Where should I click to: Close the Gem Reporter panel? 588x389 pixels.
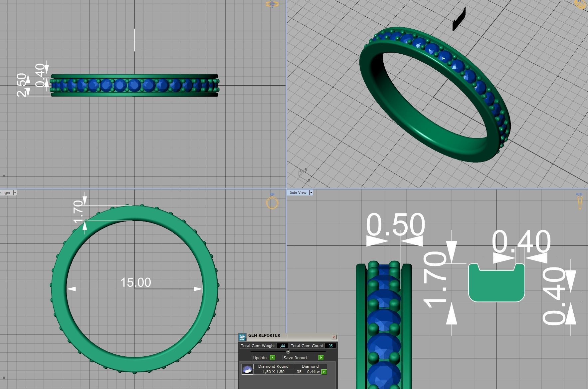pyautogui.click(x=334, y=337)
